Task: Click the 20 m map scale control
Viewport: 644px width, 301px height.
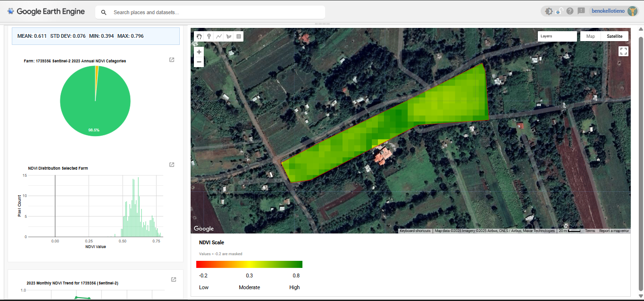Action: coord(570,231)
